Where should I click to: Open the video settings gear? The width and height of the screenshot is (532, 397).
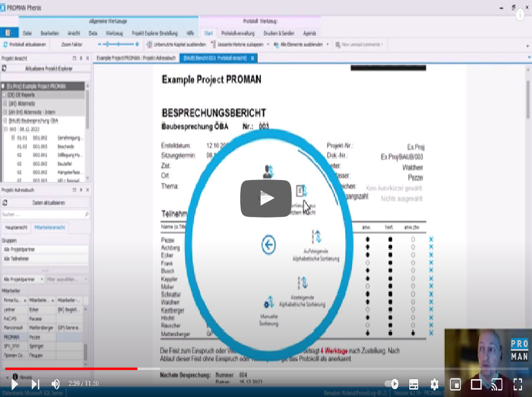coord(434,384)
